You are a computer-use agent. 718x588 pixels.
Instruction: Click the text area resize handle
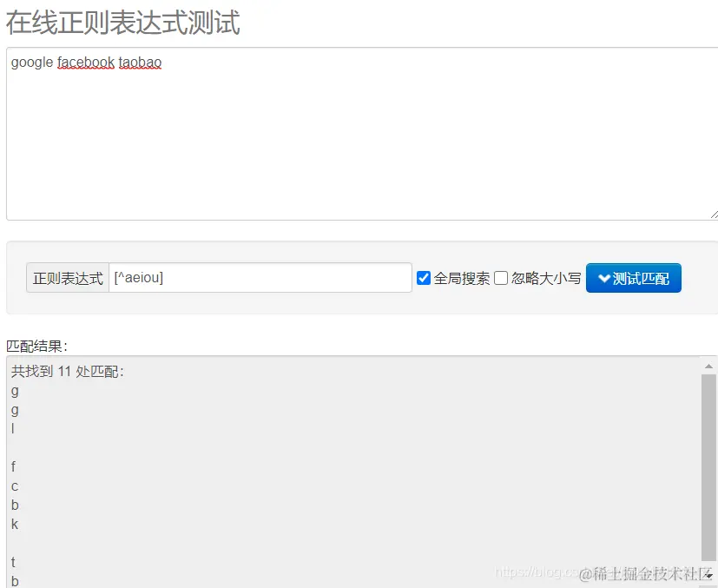pos(714,215)
